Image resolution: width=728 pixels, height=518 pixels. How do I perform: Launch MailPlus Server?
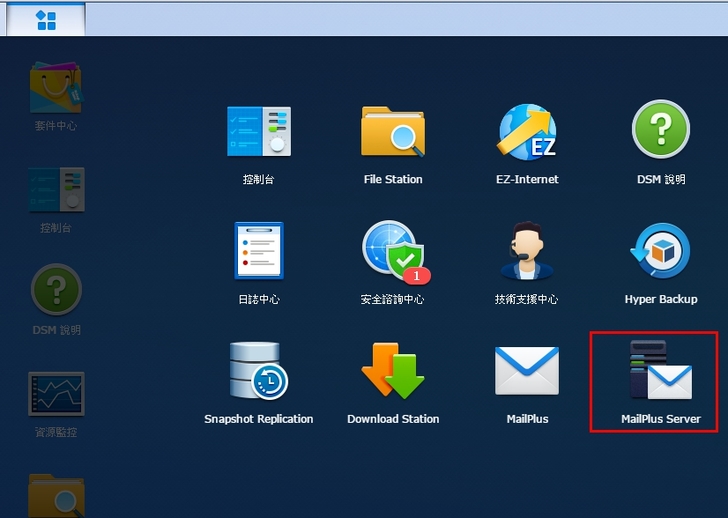[661, 370]
